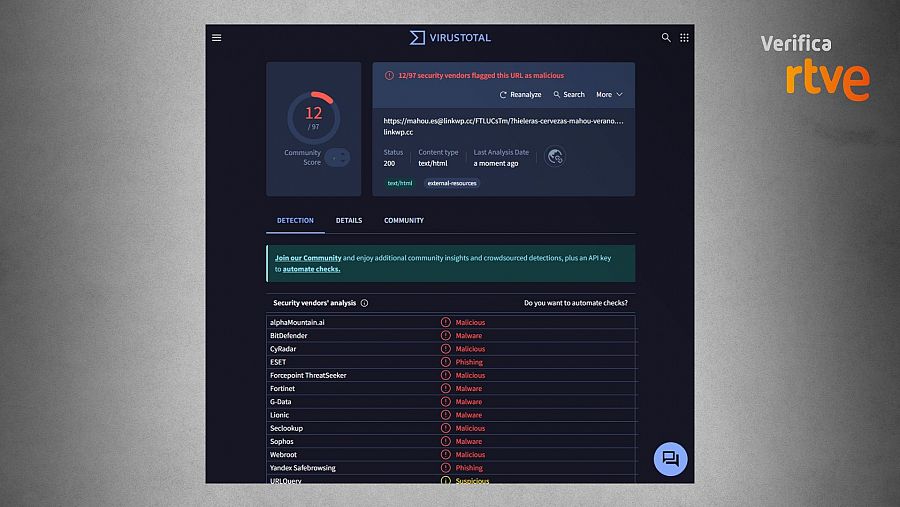
Task: Switch to the DETECTION tab
Action: 295,220
